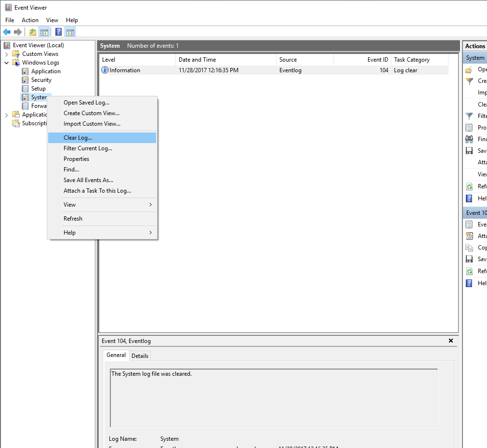Sort by the Event ID column header
Screen dimensions: 487x448
pyautogui.click(x=362, y=60)
